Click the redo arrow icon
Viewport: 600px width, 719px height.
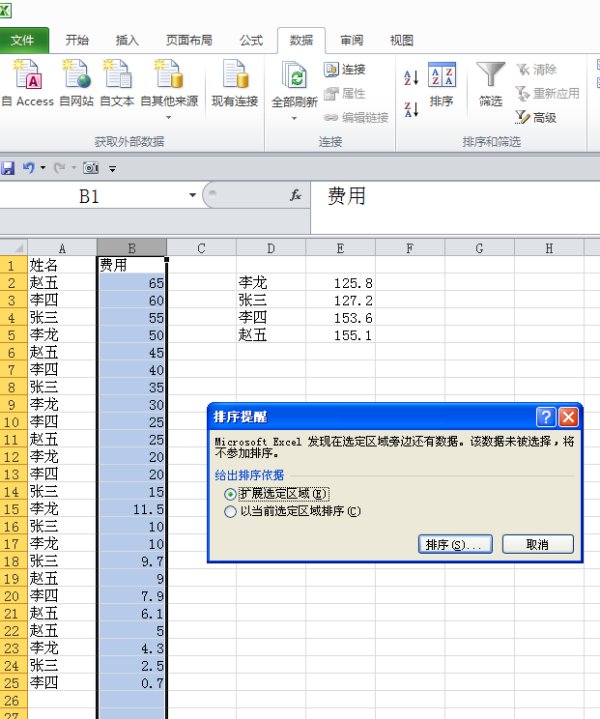pyautogui.click(x=60, y=168)
